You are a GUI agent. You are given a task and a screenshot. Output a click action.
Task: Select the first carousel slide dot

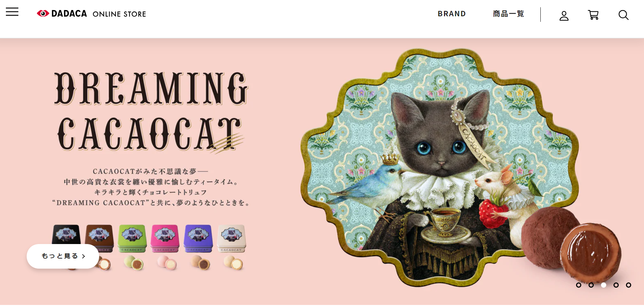tap(578, 285)
